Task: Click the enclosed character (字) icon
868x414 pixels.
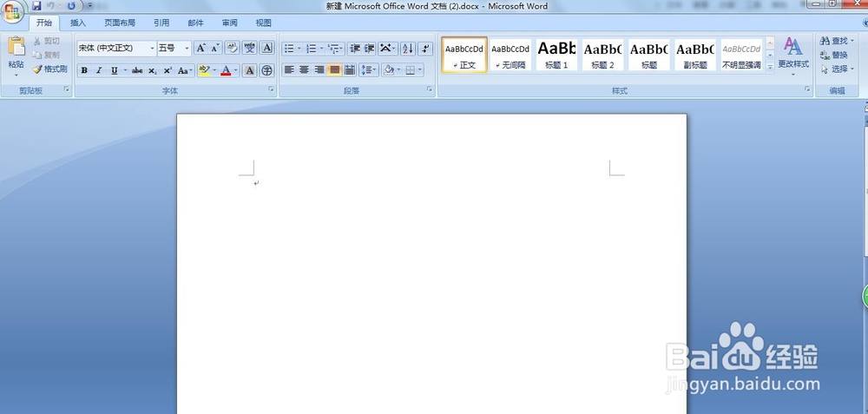Action: [x=267, y=70]
